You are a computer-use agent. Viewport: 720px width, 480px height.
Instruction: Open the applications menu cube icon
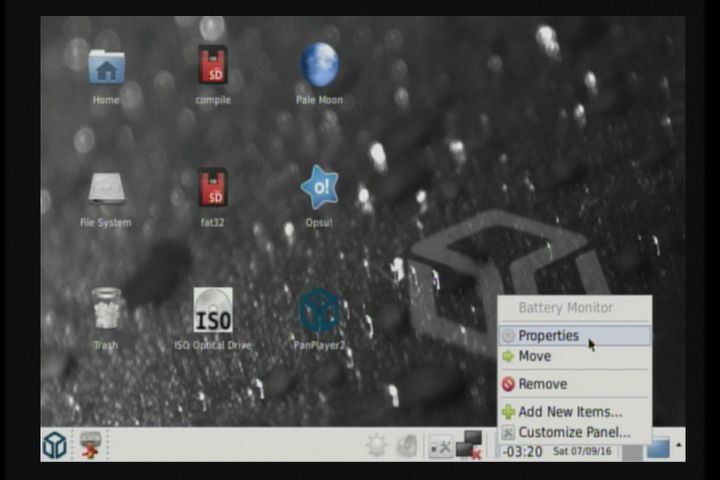pyautogui.click(x=55, y=445)
